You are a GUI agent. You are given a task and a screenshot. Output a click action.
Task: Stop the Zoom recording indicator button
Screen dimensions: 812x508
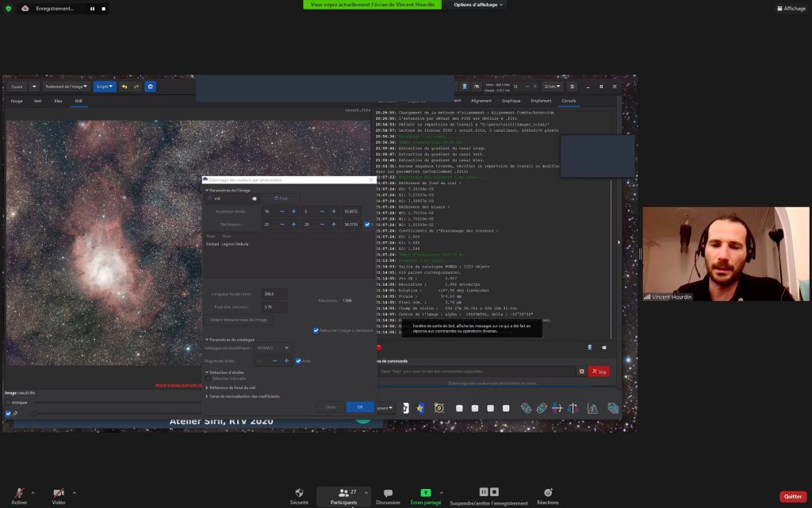(x=104, y=9)
